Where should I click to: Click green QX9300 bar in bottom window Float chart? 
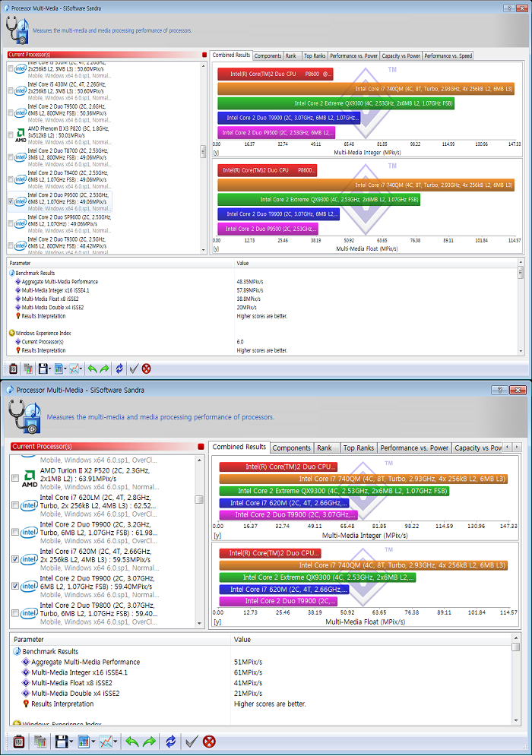318,577
